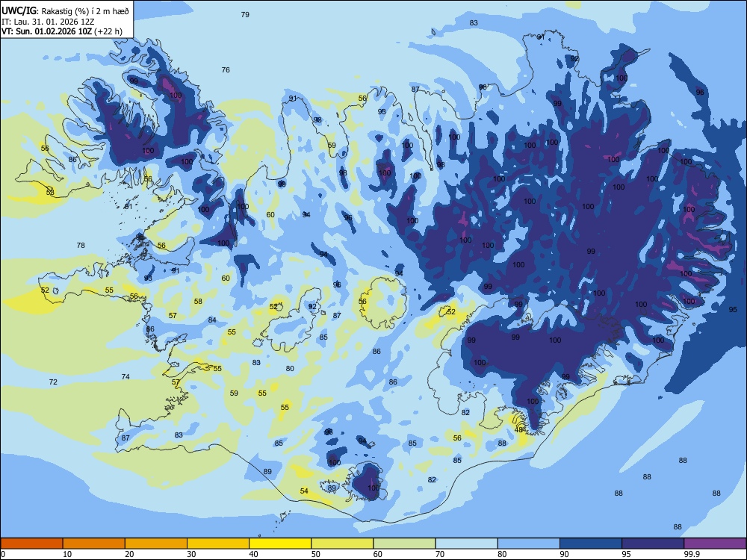This screenshot has height=560, width=747.
Task: Click the dark orange 0–10 legend swatch
Action: 31,544
